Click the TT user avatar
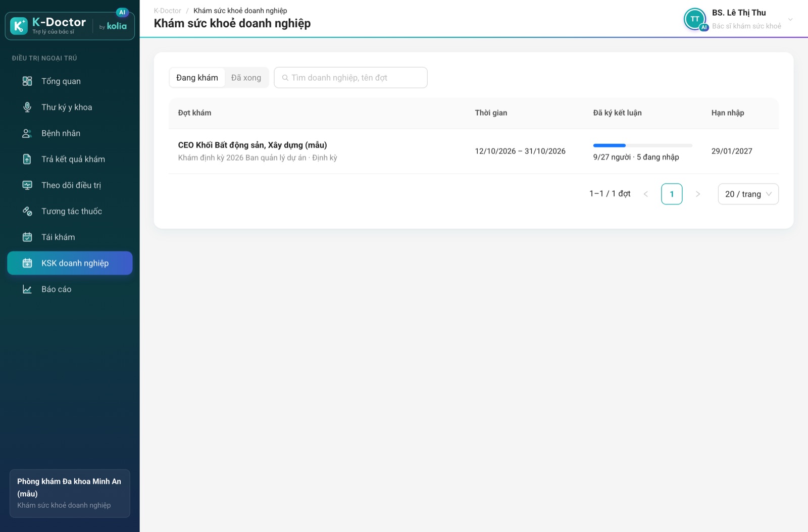Image resolution: width=808 pixels, height=532 pixels. tap(695, 19)
